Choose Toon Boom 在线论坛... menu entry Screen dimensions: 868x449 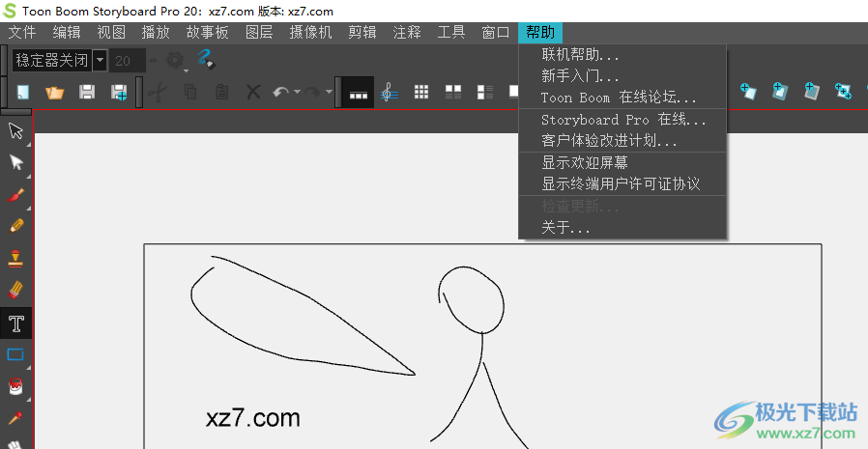point(622,98)
